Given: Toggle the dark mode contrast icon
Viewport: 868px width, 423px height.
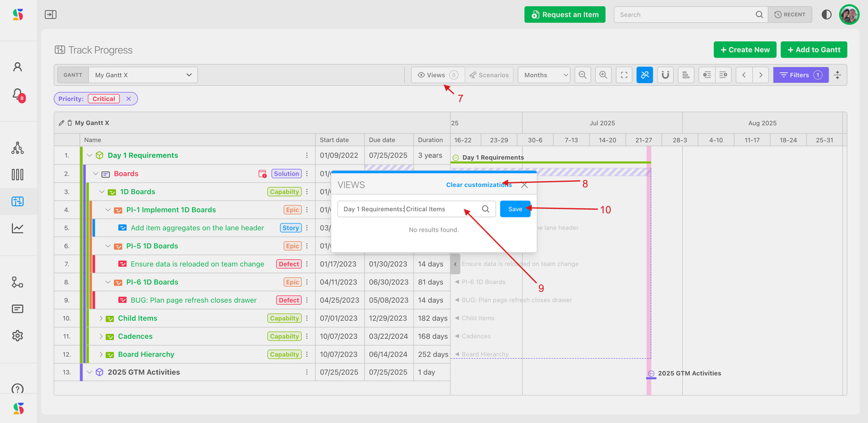Looking at the screenshot, I should [826, 15].
